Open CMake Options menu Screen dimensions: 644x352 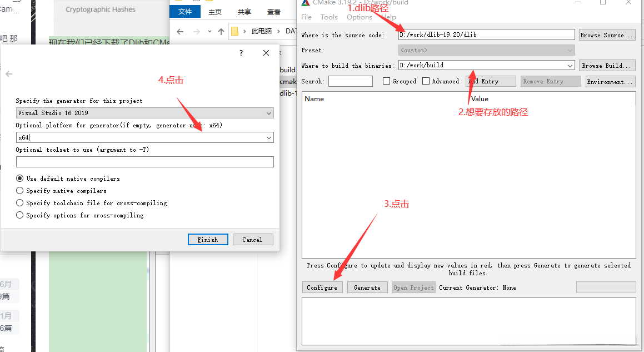click(x=360, y=17)
